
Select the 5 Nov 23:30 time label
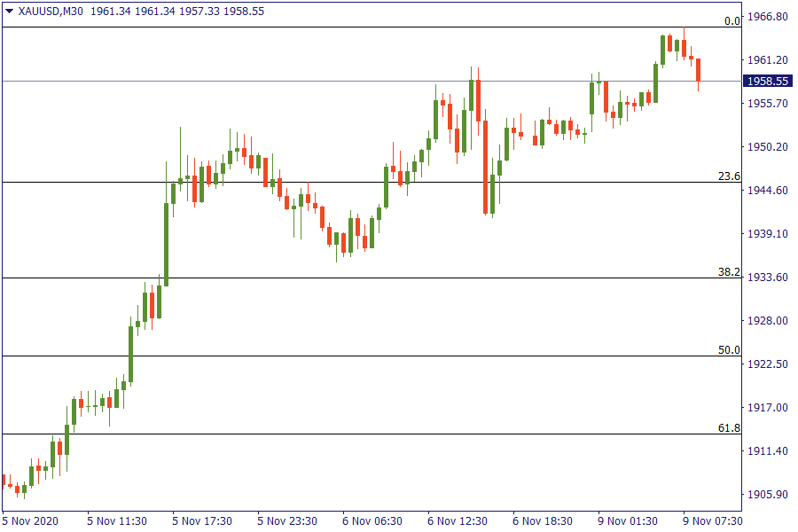click(x=286, y=520)
